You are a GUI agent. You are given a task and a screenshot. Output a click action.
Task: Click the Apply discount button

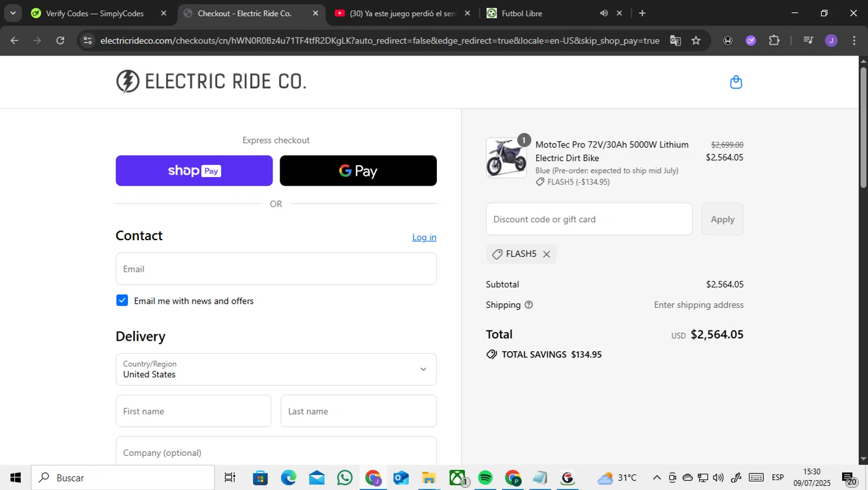[723, 219]
